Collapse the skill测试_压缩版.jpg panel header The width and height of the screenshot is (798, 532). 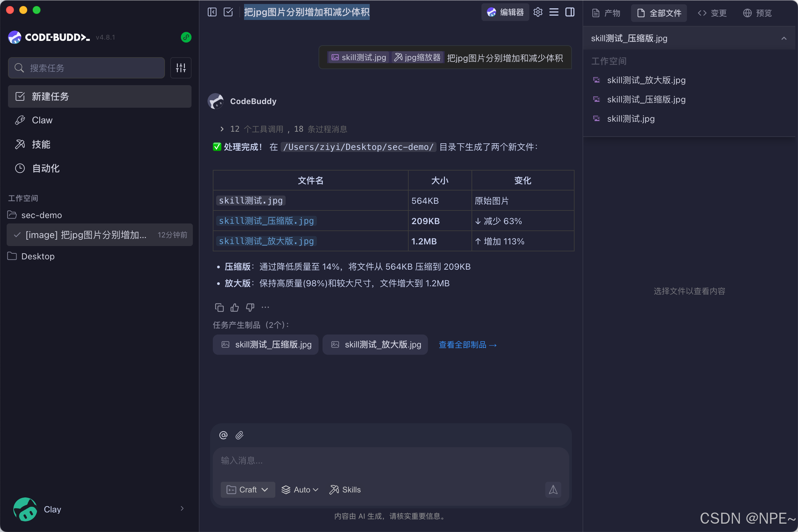tap(784, 38)
